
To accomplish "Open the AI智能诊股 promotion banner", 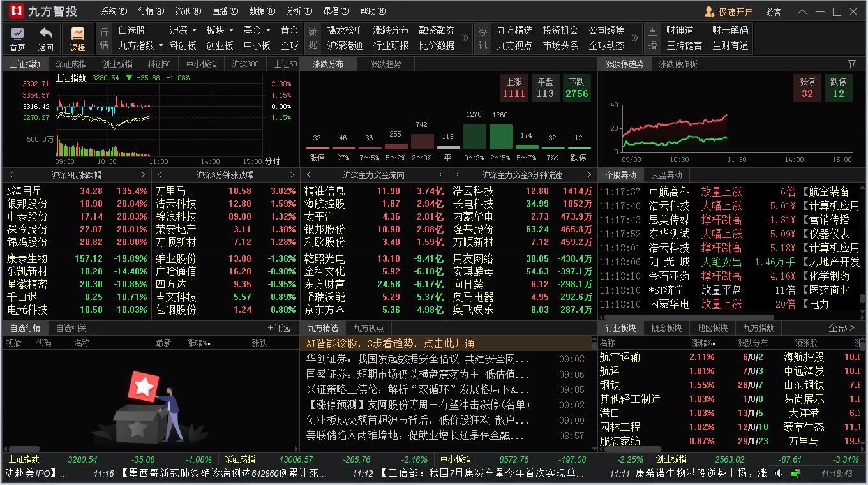I will click(x=446, y=343).
